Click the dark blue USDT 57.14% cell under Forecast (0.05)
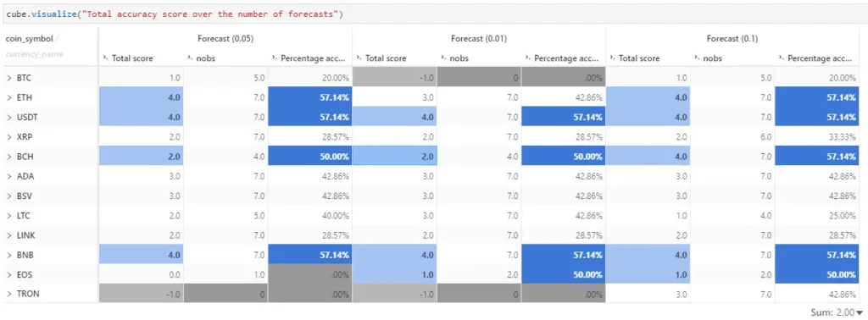 click(x=309, y=117)
